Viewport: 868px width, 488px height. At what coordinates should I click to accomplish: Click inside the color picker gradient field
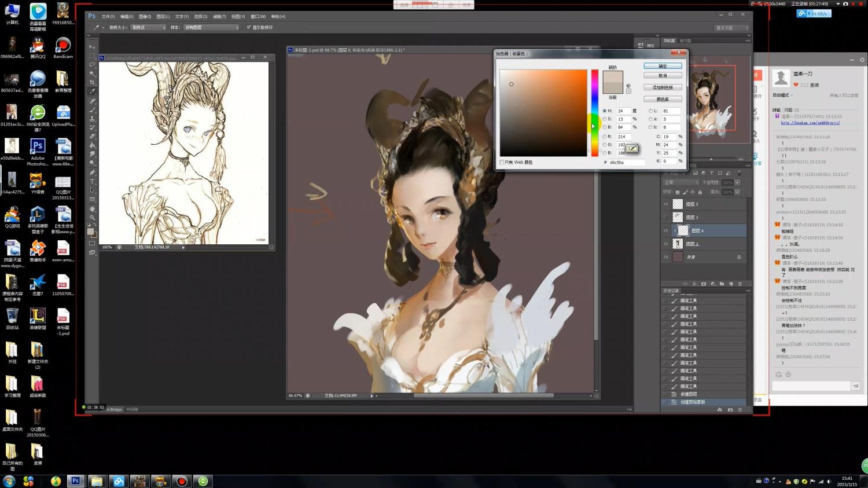click(x=543, y=113)
